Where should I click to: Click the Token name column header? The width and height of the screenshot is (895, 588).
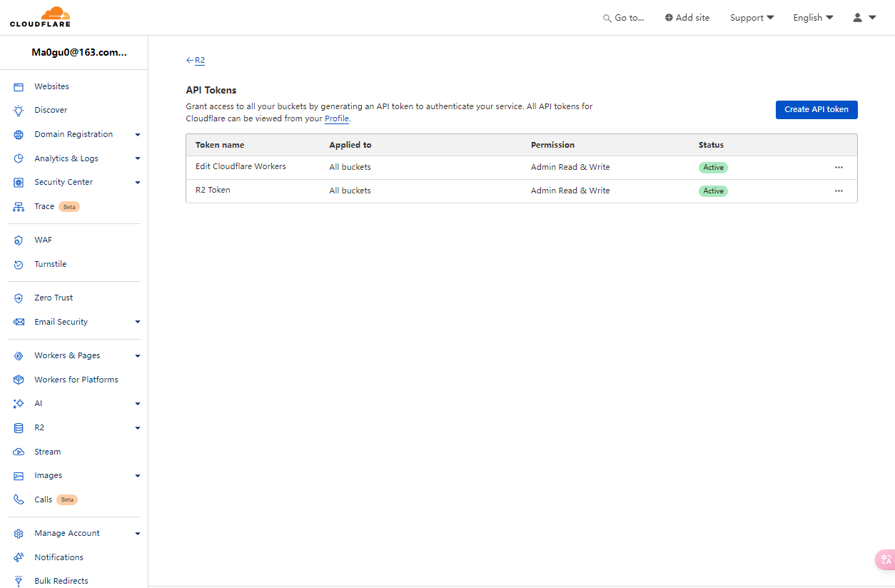[x=220, y=145]
